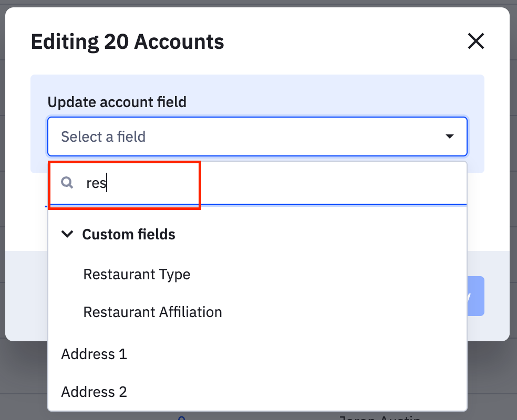The image size is (517, 420).
Task: Click the Editing 20 Accounts title
Action: tap(127, 41)
